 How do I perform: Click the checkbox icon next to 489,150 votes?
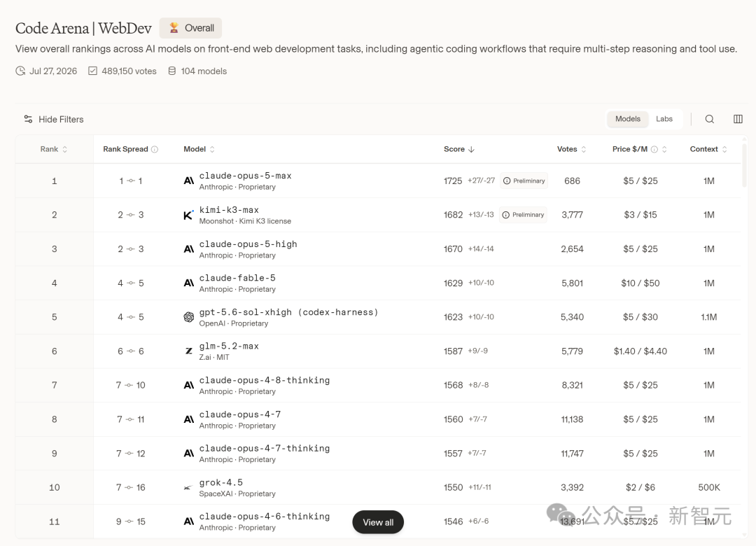[93, 71]
